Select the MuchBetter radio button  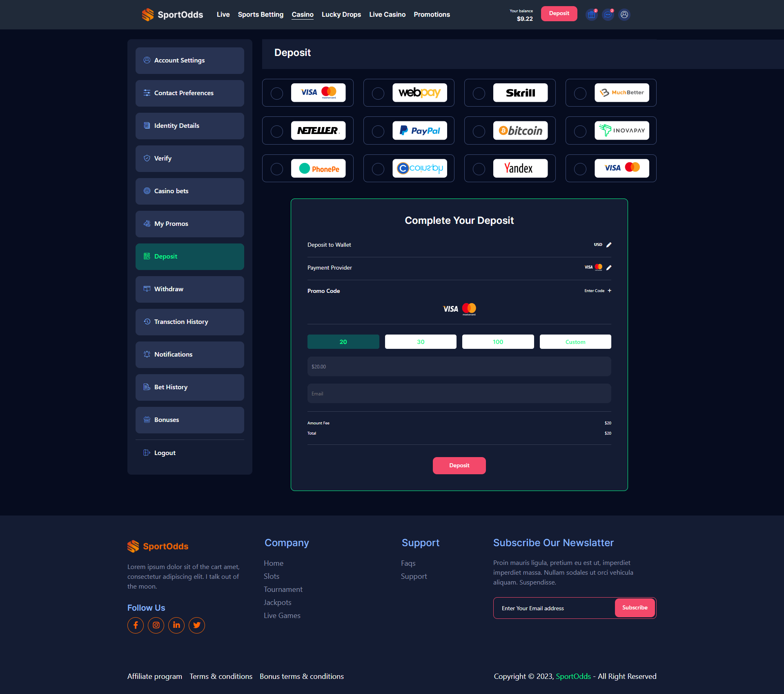pyautogui.click(x=580, y=93)
